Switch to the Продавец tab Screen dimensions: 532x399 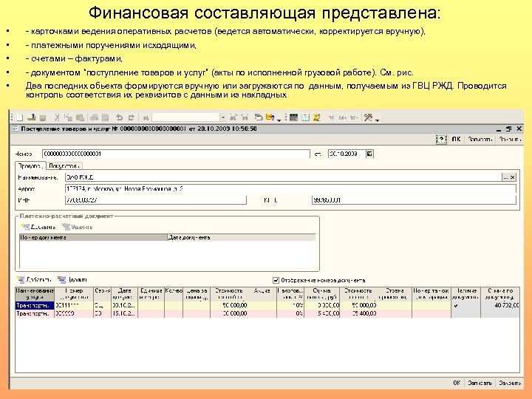pos(30,166)
